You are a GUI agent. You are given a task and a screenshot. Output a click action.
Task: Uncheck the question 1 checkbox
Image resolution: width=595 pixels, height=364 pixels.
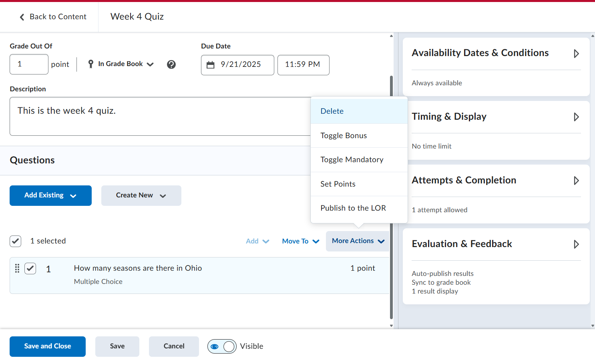coord(30,268)
